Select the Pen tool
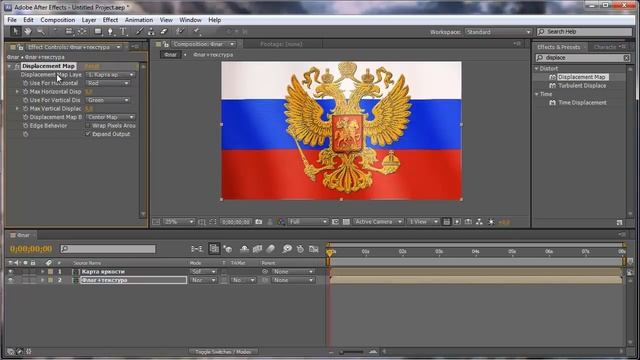The width and height of the screenshot is (640, 360). 110,31
